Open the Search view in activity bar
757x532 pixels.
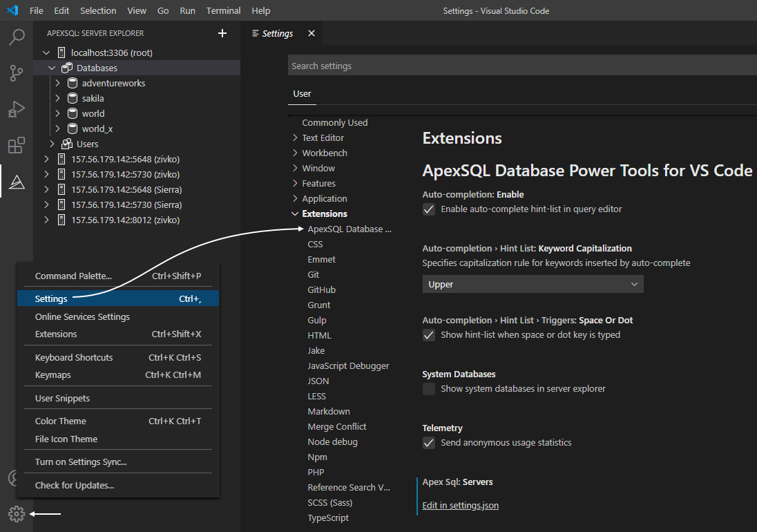coord(17,37)
